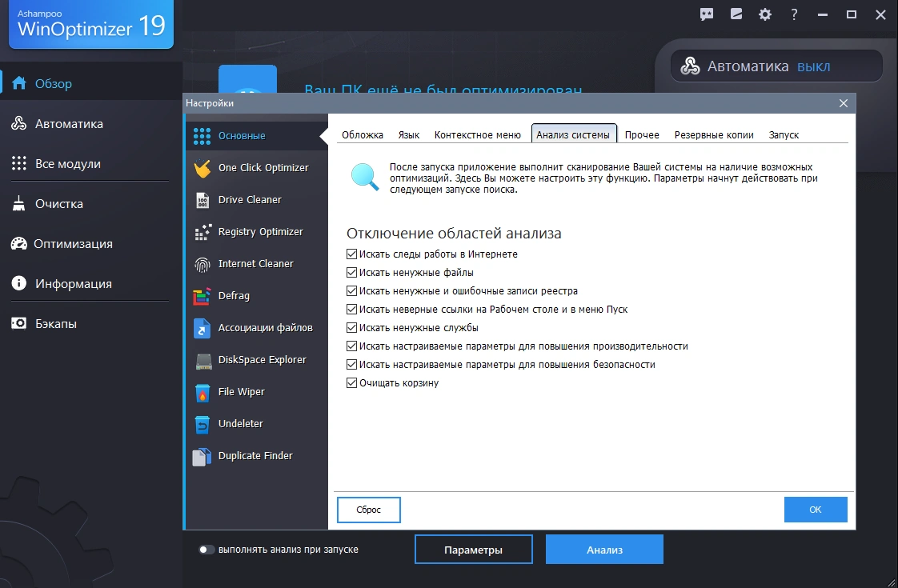Click the magnifying glass analysis icon
The width and height of the screenshot is (898, 588).
pyautogui.click(x=365, y=176)
